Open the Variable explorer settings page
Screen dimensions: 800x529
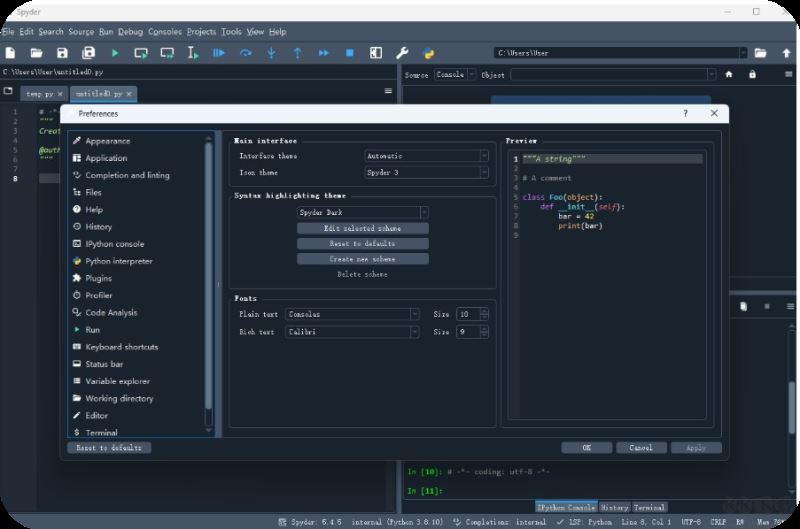117,381
